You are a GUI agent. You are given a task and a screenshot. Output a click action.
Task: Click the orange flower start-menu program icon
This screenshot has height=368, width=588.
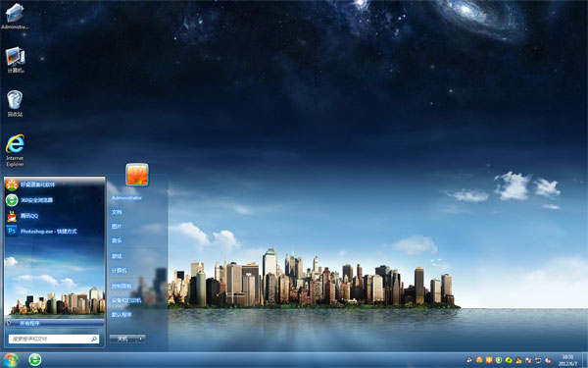tap(12, 184)
